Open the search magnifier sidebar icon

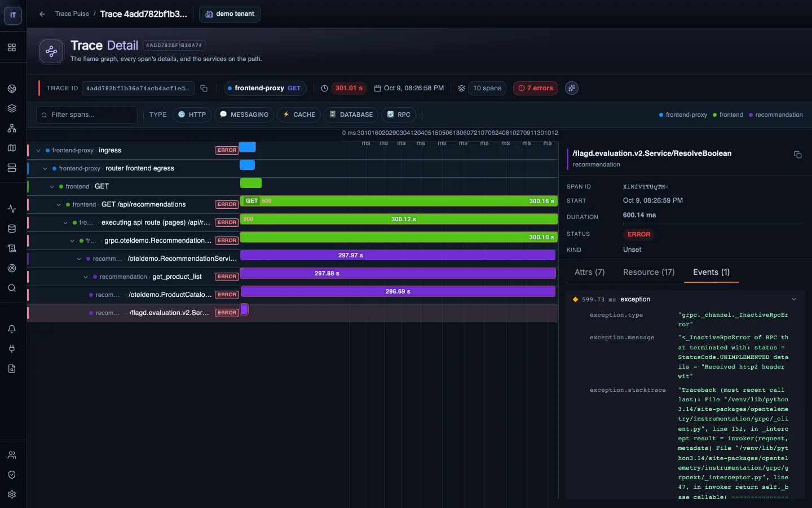pos(12,288)
